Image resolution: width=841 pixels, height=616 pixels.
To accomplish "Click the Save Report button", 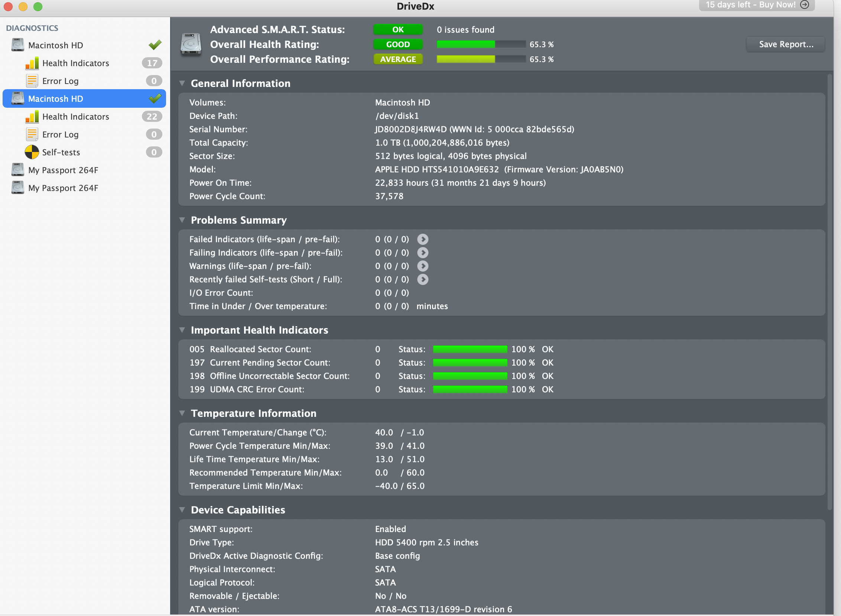I will click(786, 44).
